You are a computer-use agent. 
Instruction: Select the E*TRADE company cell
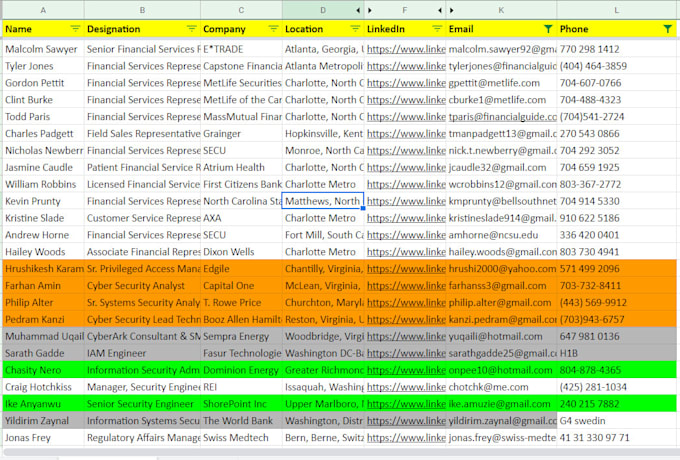pyautogui.click(x=241, y=49)
